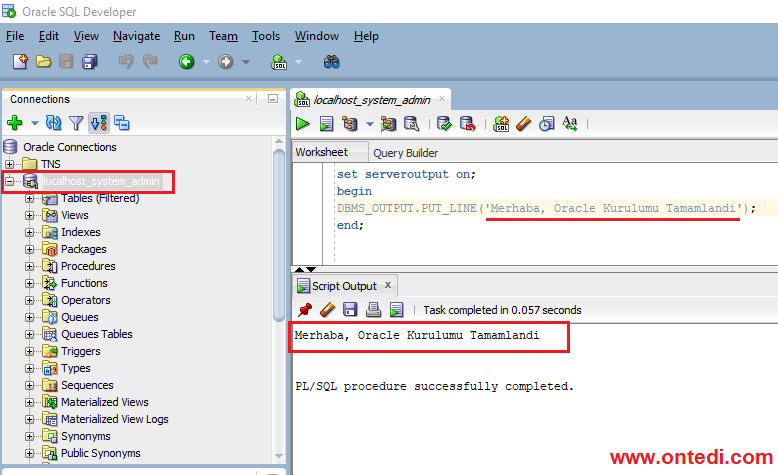The image size is (778, 475).
Task: Expand the Views node
Action: coord(29,215)
